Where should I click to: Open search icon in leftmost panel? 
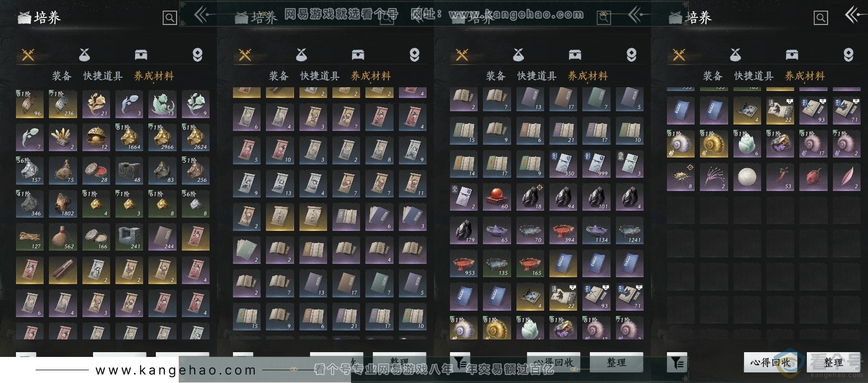point(170,18)
